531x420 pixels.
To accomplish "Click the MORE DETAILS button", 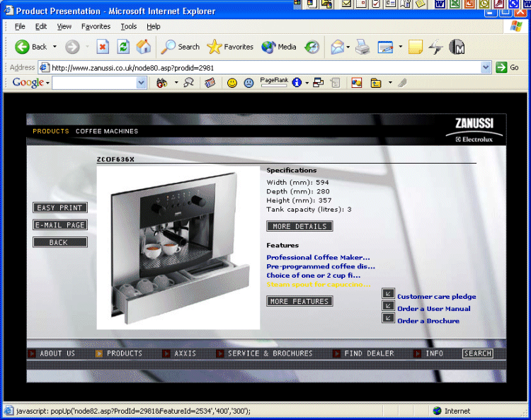I will (x=299, y=226).
